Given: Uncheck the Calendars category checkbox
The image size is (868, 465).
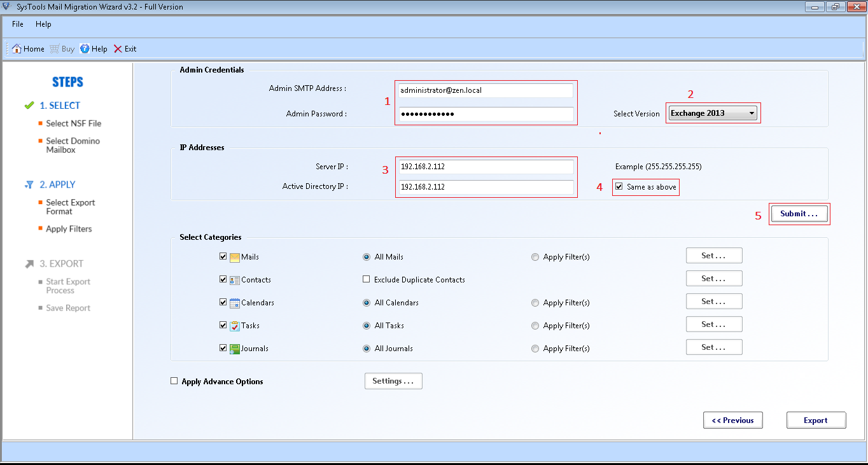Looking at the screenshot, I should point(223,302).
